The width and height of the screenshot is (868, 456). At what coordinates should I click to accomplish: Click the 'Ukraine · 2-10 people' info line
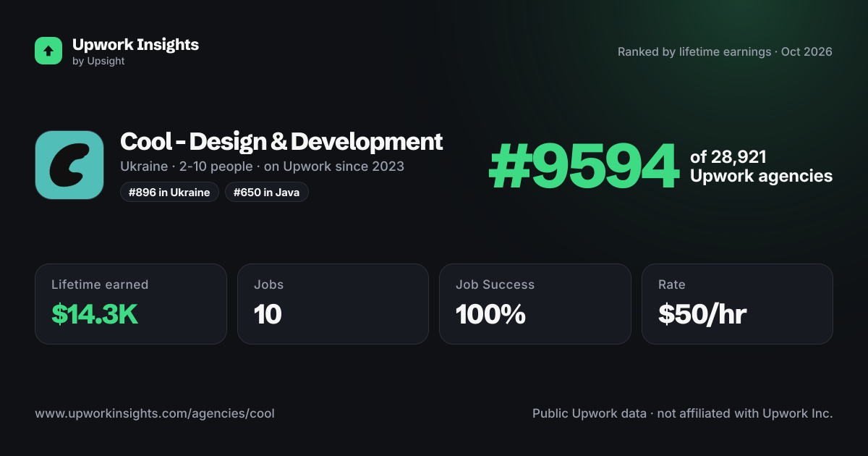click(262, 166)
